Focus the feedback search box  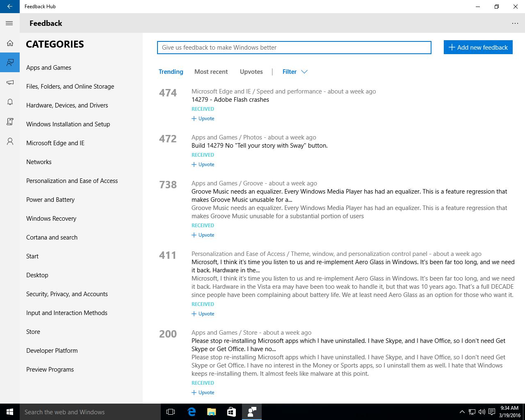click(x=294, y=48)
